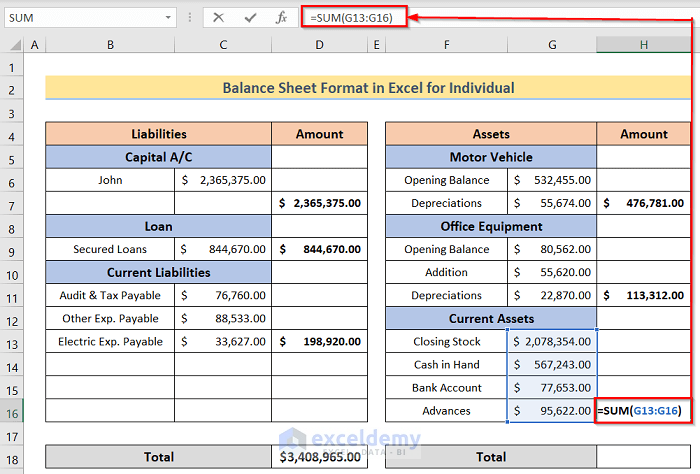
Task: Click the John capital amount cell
Action: 223,180
